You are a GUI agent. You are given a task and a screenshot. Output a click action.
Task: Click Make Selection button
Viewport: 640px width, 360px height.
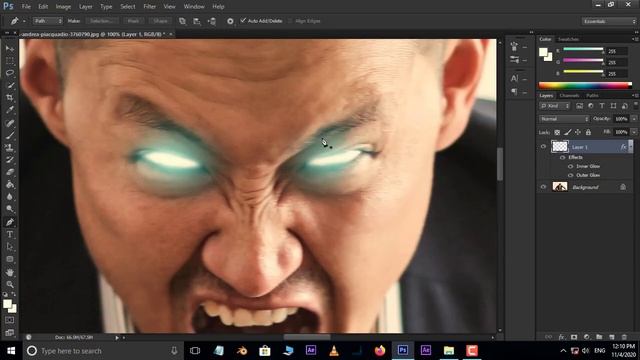click(102, 21)
